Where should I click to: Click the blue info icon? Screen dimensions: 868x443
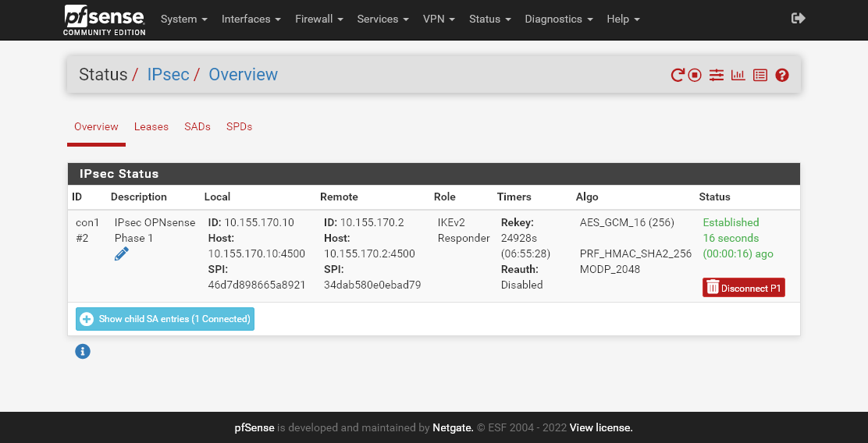pos(83,352)
